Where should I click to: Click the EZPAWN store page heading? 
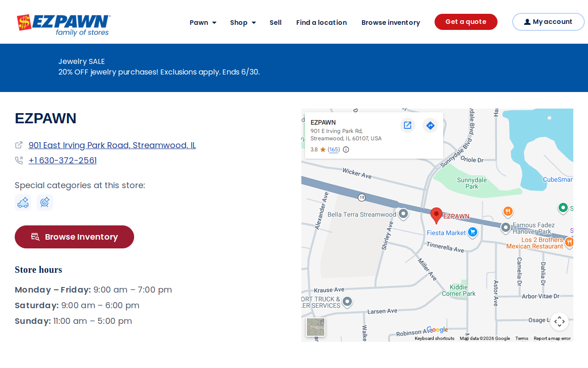(x=45, y=118)
